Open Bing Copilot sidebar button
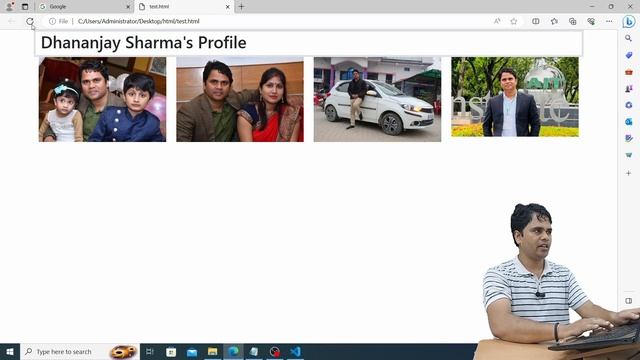Viewport: 640px width, 360px height. (x=629, y=21)
